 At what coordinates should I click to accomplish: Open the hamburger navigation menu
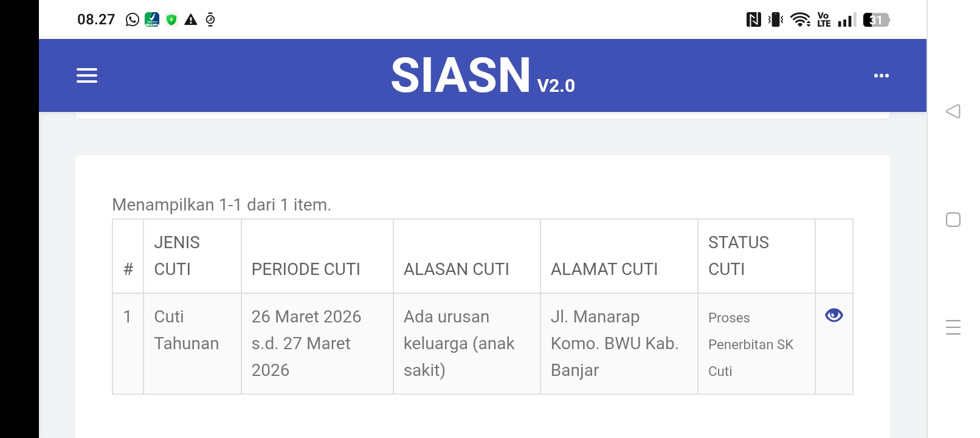[x=87, y=75]
